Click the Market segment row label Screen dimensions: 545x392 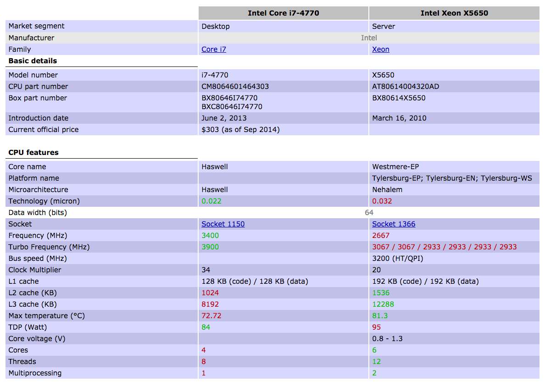coord(37,26)
